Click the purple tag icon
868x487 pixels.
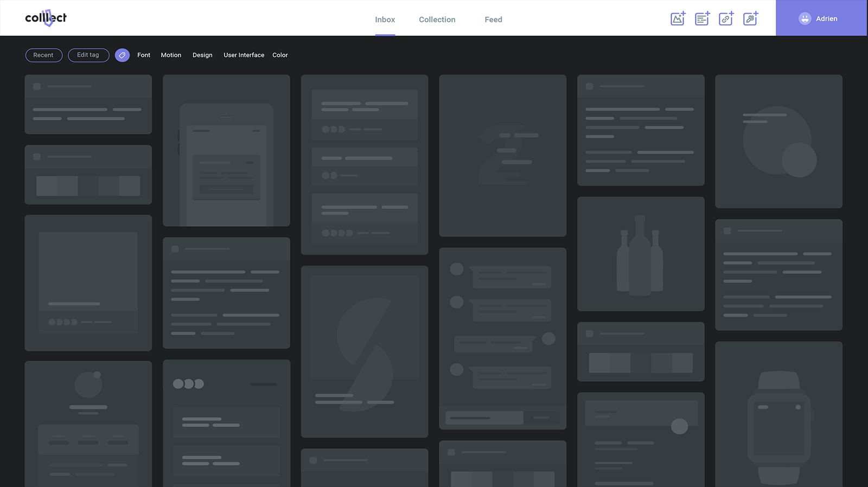click(122, 55)
